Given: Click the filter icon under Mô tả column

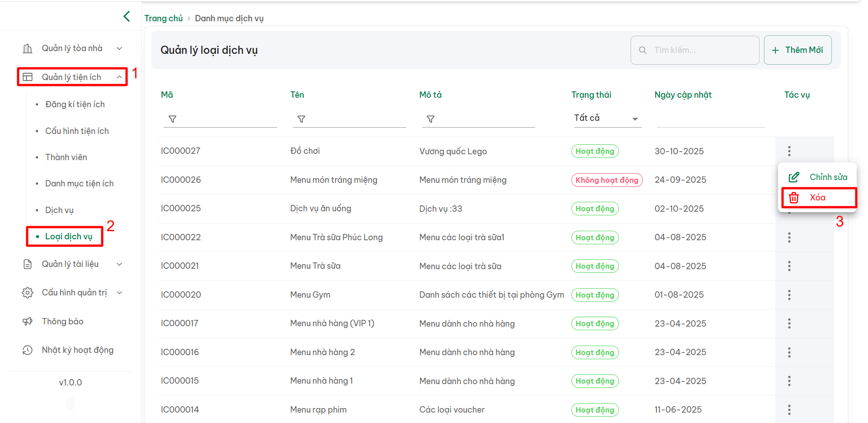Looking at the screenshot, I should click(430, 119).
